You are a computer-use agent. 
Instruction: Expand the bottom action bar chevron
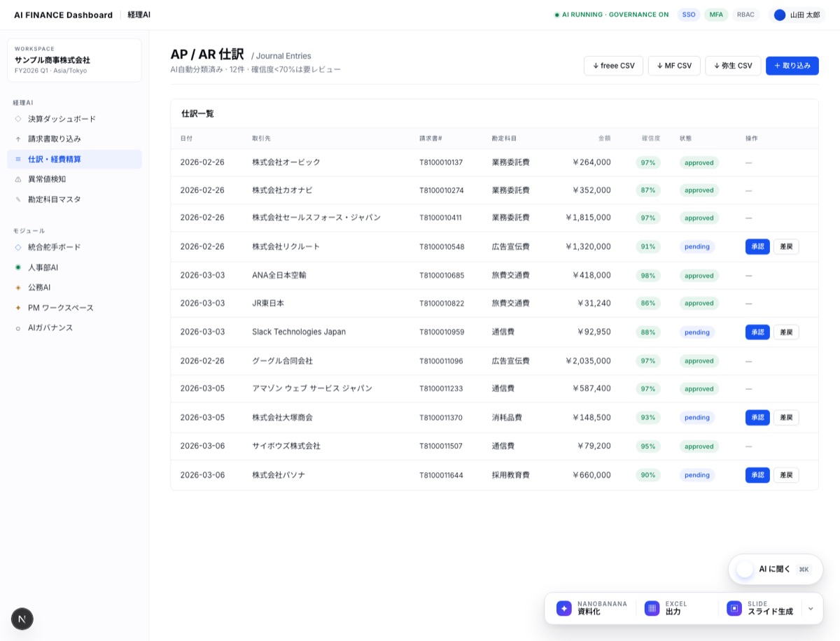(x=811, y=608)
